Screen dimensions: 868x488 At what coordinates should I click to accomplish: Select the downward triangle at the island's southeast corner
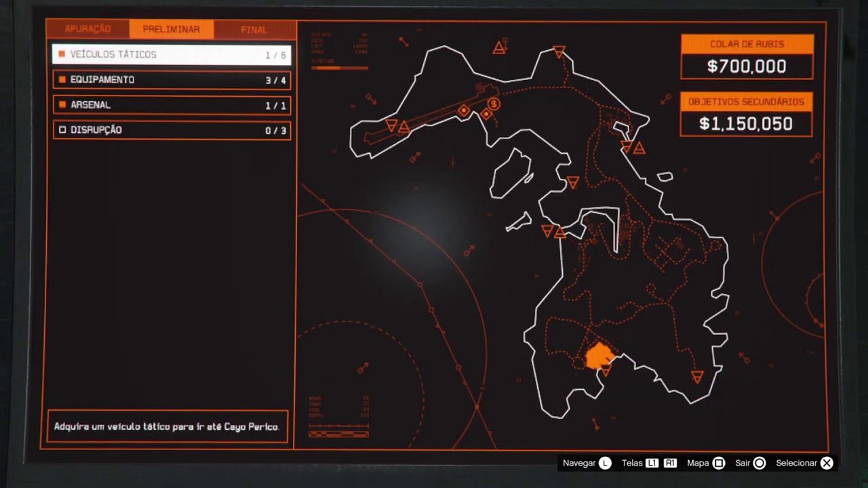697,377
